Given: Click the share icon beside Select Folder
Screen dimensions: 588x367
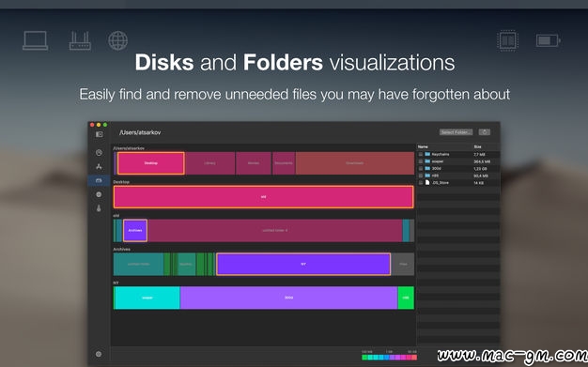Looking at the screenshot, I should click(485, 132).
